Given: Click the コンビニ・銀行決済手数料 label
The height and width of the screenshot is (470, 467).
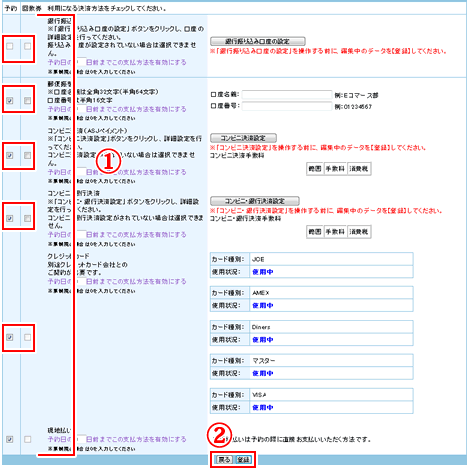Looking at the screenshot, I should click(x=245, y=219).
